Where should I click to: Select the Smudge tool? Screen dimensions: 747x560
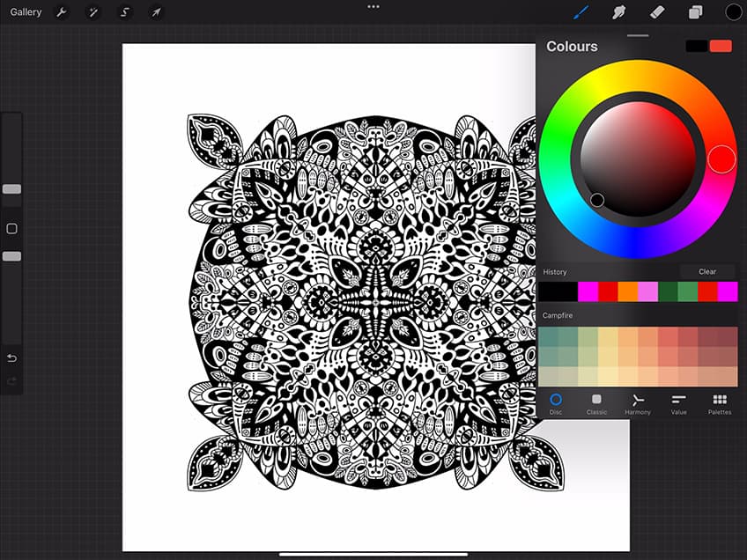(618, 12)
